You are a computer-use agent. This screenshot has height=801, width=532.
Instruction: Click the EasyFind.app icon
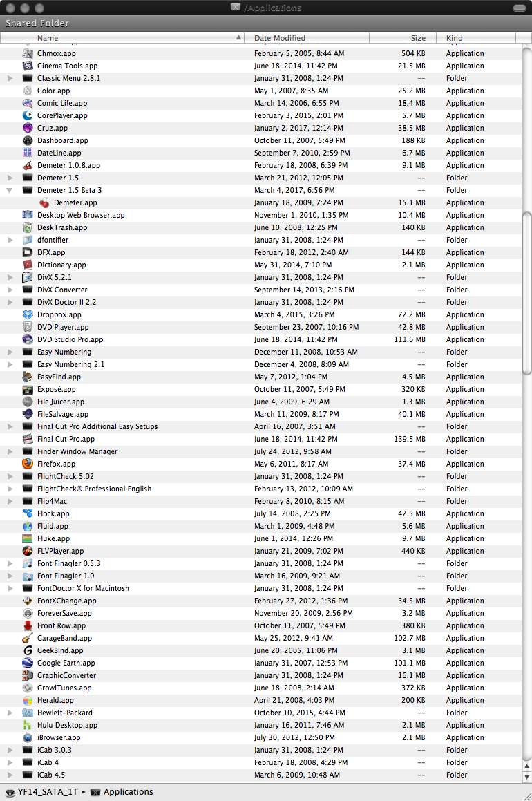[x=28, y=377]
